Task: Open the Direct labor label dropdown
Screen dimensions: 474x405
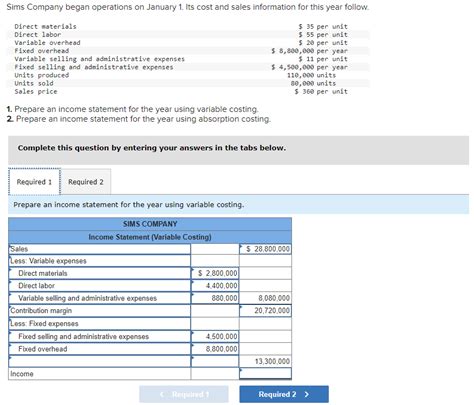Action: [x=100, y=286]
